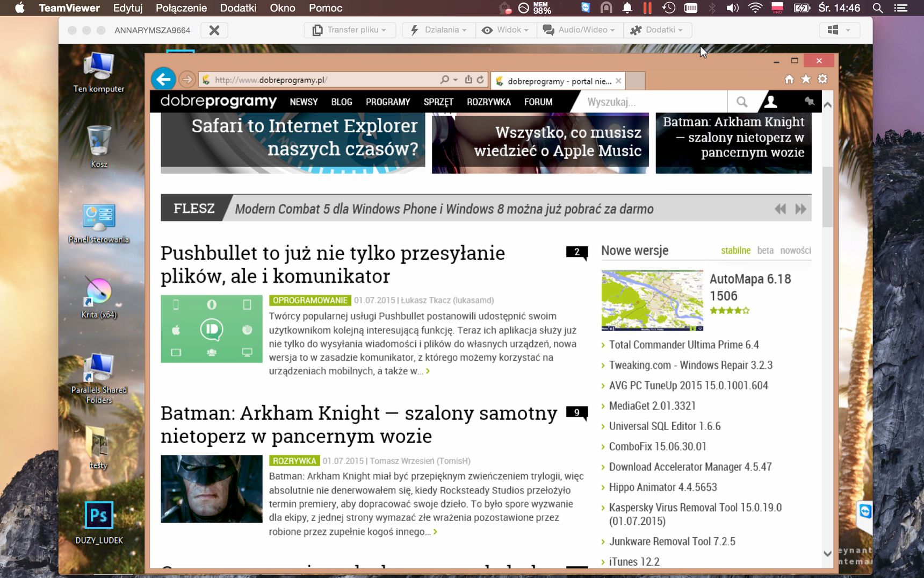Open Panel sterowania desktop icon
This screenshot has width=924, height=578.
pyautogui.click(x=99, y=224)
